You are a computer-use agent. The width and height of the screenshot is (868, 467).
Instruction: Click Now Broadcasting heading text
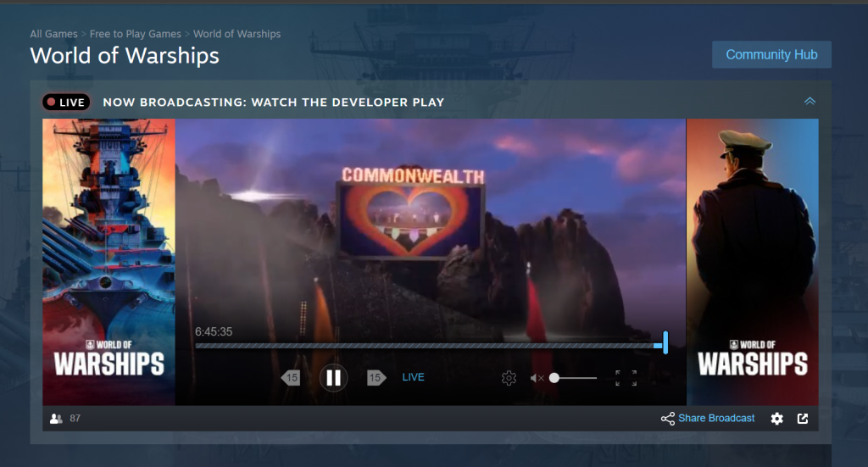point(274,102)
